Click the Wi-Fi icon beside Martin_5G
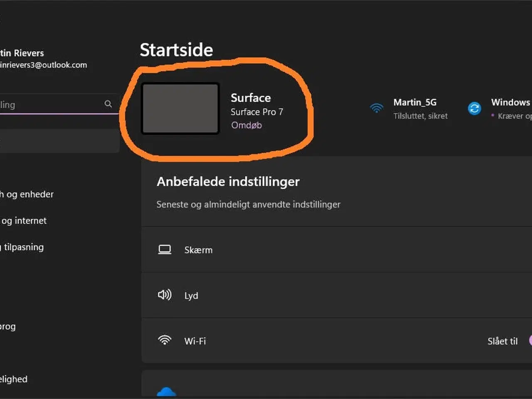 coord(377,108)
